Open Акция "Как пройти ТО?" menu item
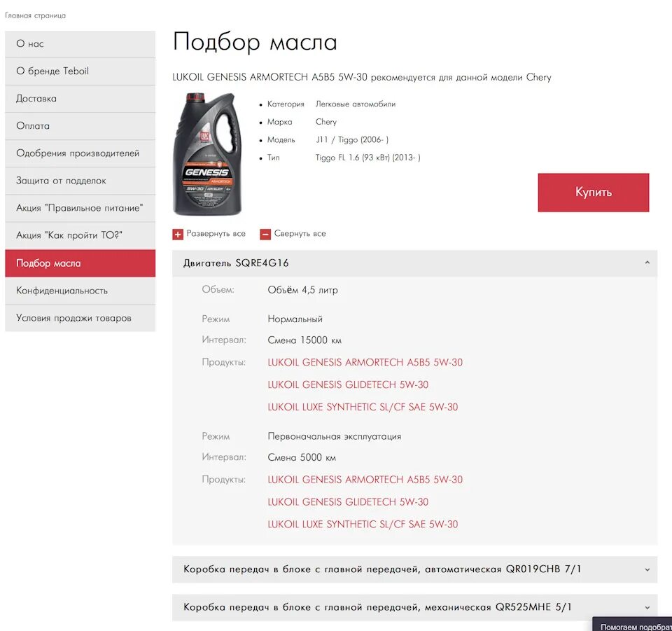672x631 pixels. pyautogui.click(x=80, y=236)
